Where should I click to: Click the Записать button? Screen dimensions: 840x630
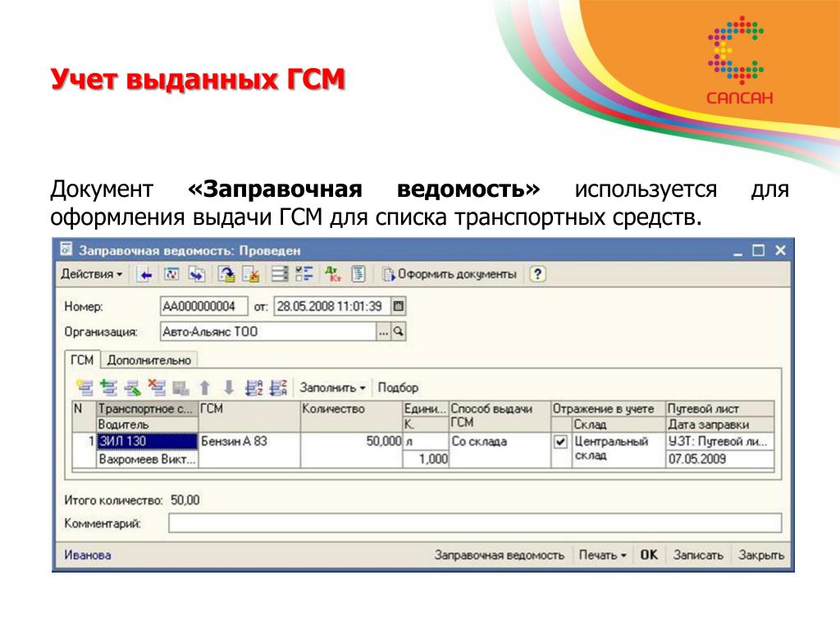coord(698,555)
